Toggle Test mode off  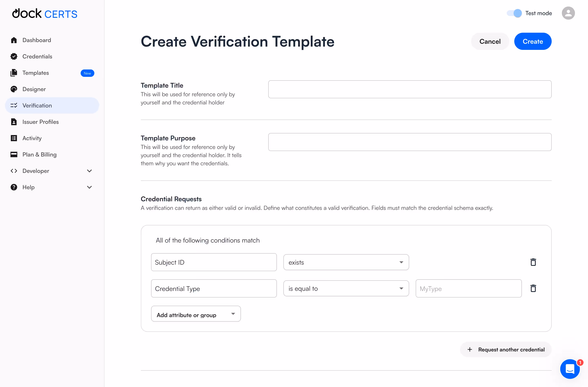(x=514, y=13)
